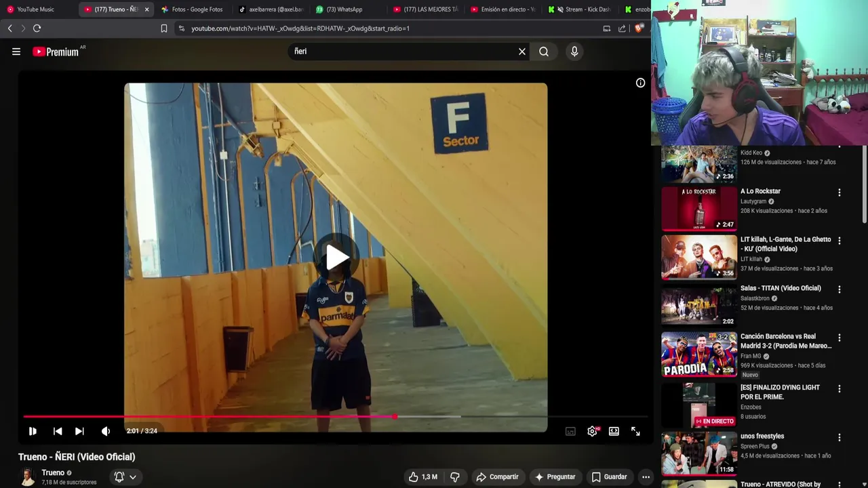Open the Kidd Keo video thumbnail

click(699, 164)
